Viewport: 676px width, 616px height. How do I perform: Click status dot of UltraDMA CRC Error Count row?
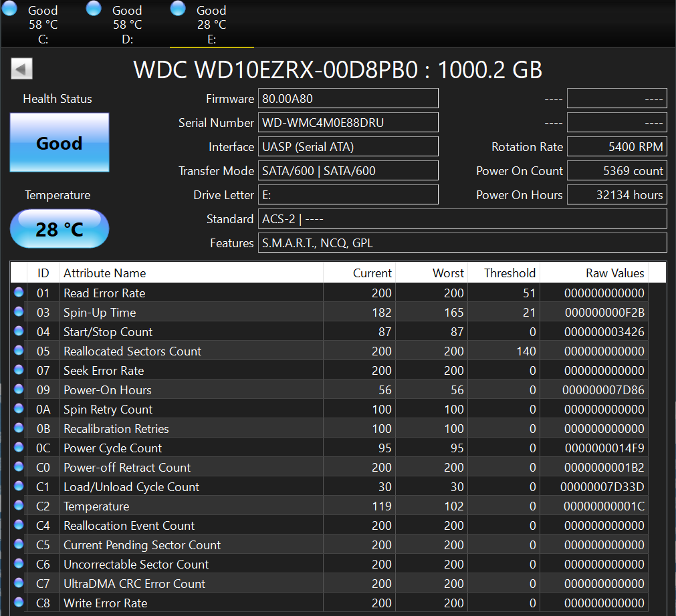point(19,583)
